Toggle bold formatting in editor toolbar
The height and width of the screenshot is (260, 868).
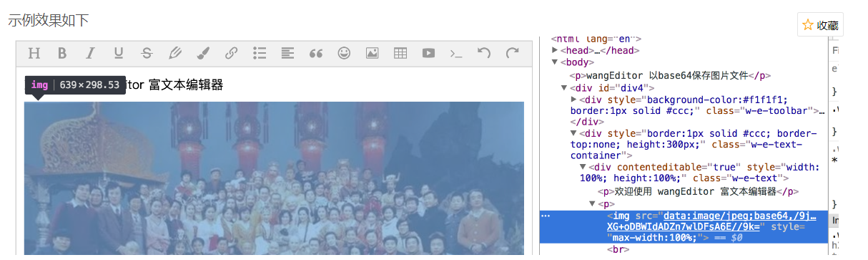62,53
